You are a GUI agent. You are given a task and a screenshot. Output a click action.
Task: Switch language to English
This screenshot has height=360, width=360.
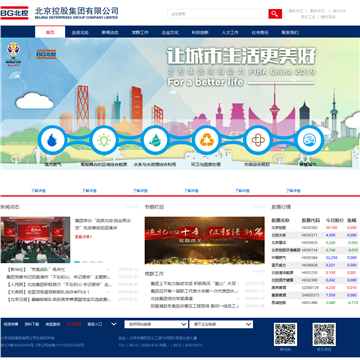pyautogui.click(x=339, y=11)
